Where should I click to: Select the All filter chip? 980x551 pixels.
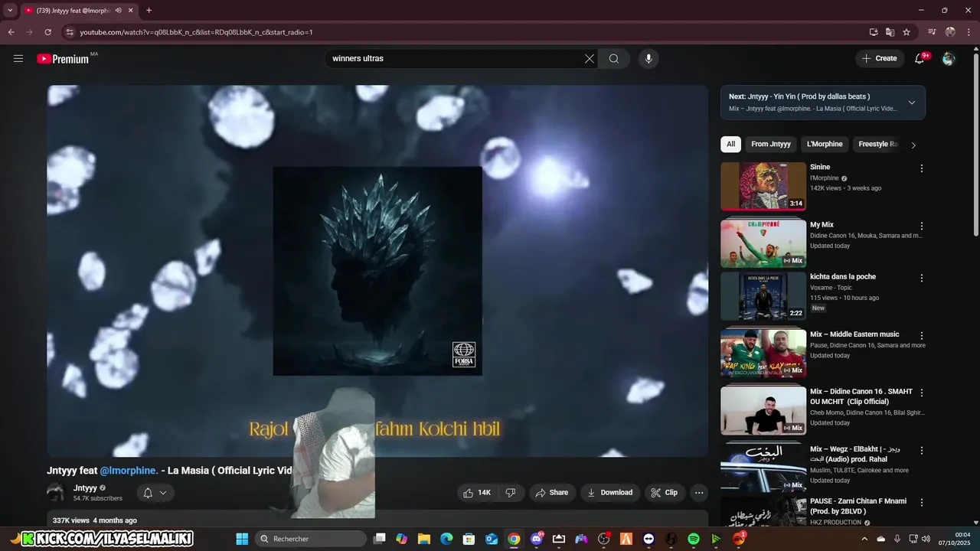(x=731, y=144)
